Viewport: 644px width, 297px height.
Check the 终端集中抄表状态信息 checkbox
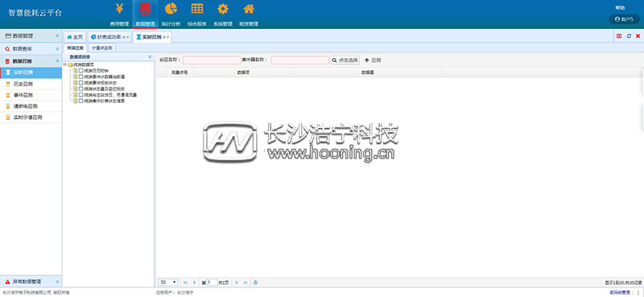point(81,101)
